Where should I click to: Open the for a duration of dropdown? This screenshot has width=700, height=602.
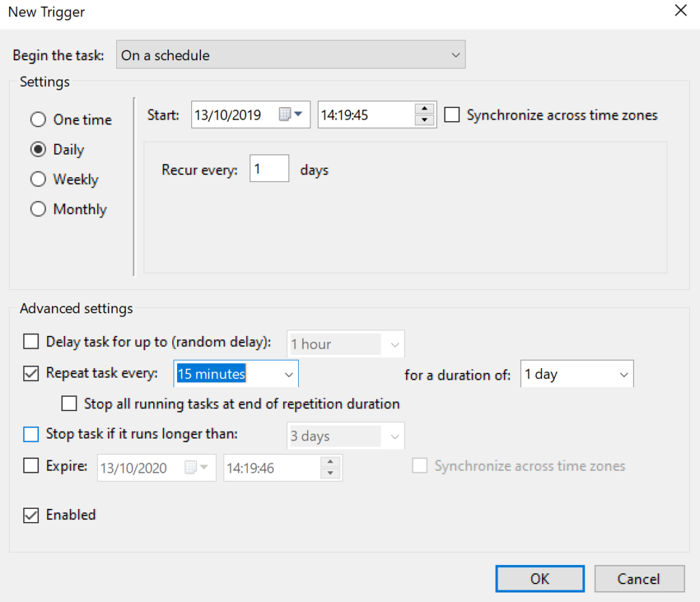[x=623, y=374]
